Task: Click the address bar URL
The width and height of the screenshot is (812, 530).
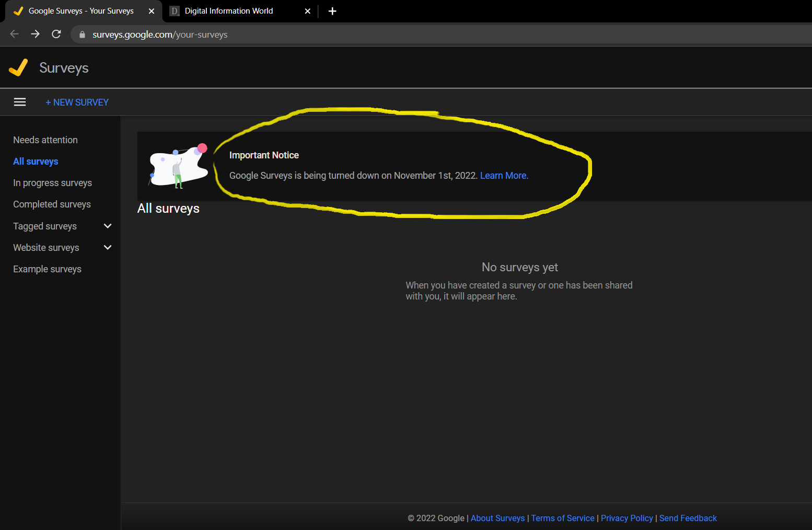Action: (160, 34)
